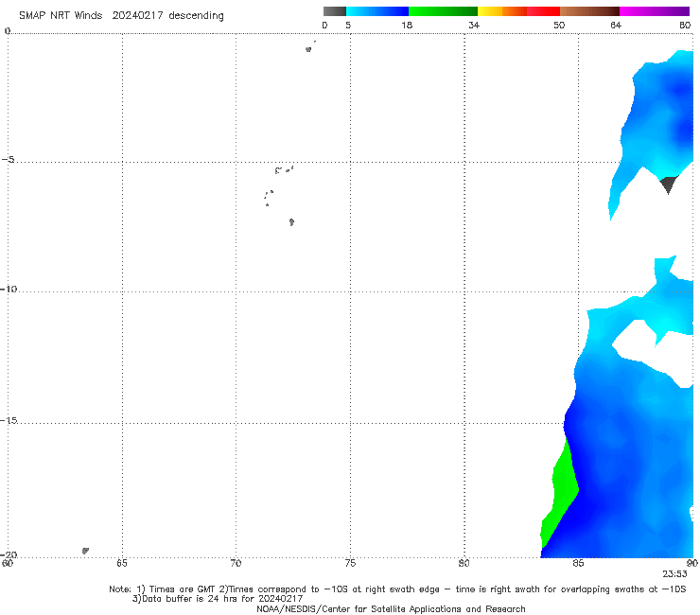Click the latitude axis label '-10'
Screen dimensions: 700x615
click(9, 289)
